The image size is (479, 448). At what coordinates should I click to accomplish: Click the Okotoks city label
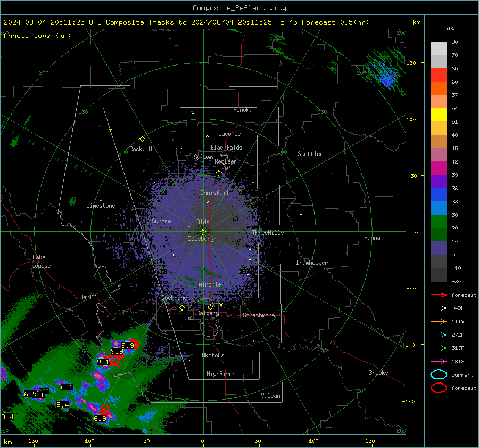[213, 355]
